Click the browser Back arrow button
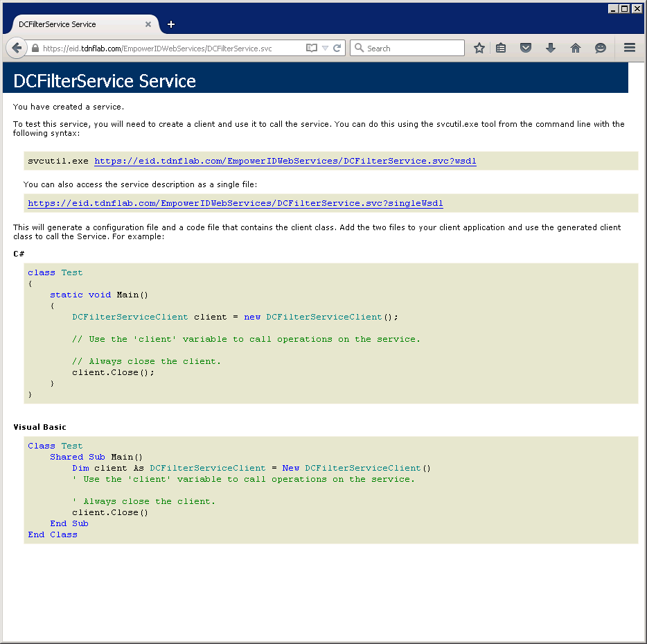Viewport: 647px width, 644px height. coord(17,49)
